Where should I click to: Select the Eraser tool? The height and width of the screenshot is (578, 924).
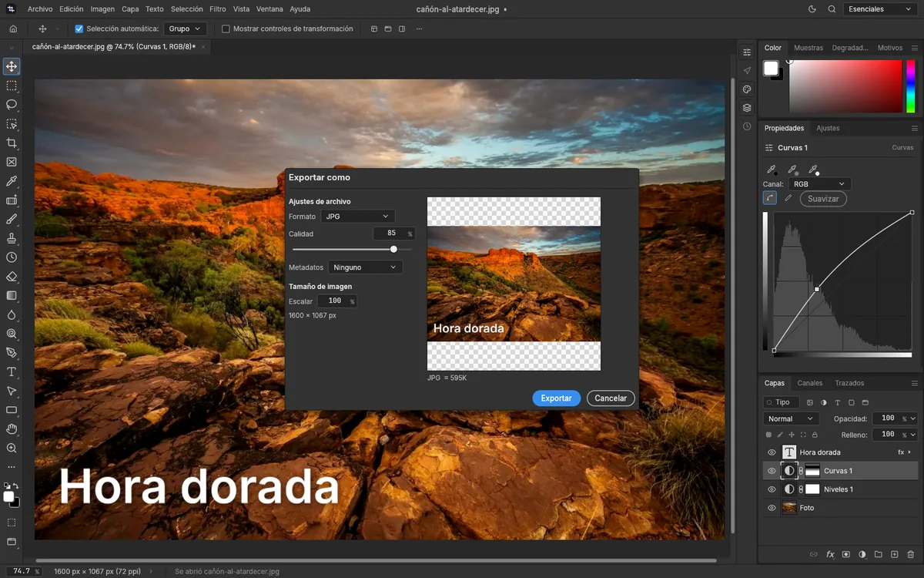point(12,277)
